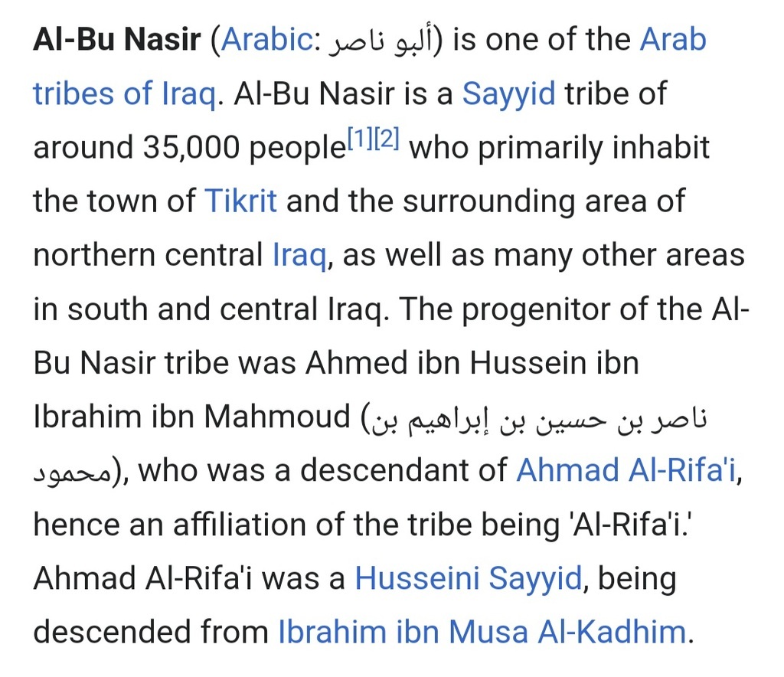
Task: Open the Arabic language link
Action: pos(267,40)
